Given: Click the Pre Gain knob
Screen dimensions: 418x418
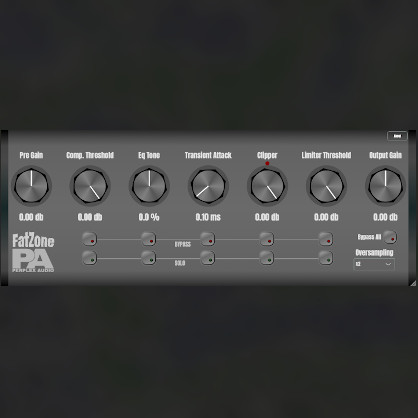Looking at the screenshot, I should tap(31, 186).
